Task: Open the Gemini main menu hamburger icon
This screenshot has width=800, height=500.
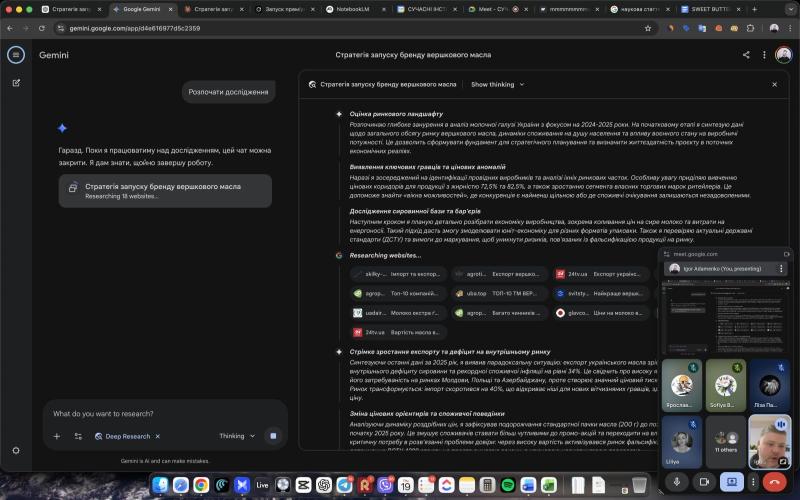Action: pos(16,55)
